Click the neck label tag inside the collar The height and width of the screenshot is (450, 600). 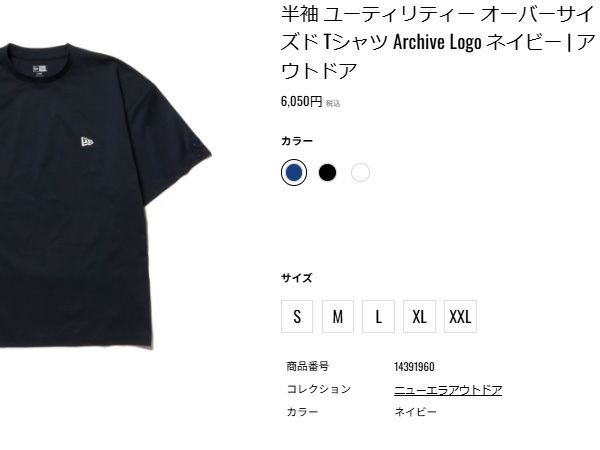40,70
